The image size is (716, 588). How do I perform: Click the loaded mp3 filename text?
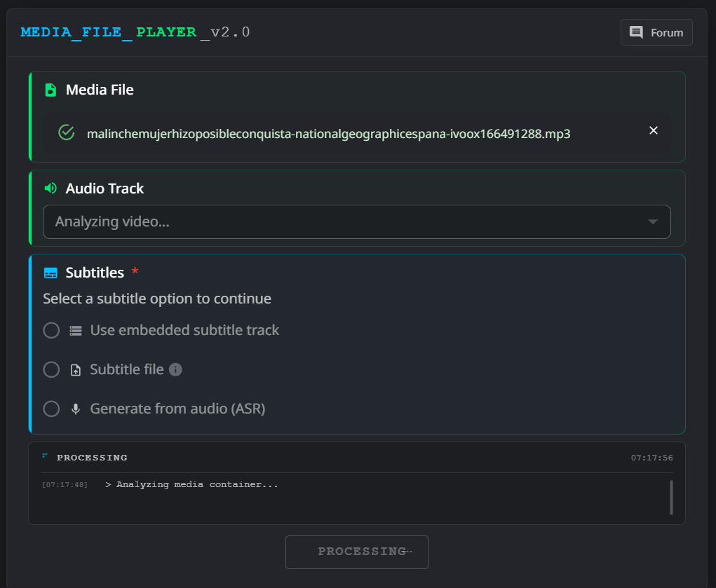click(x=328, y=133)
